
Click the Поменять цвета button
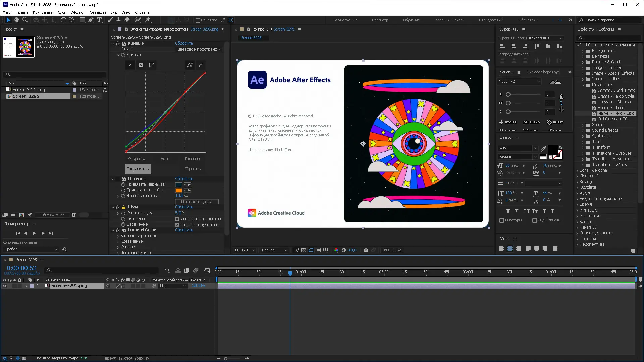click(197, 202)
